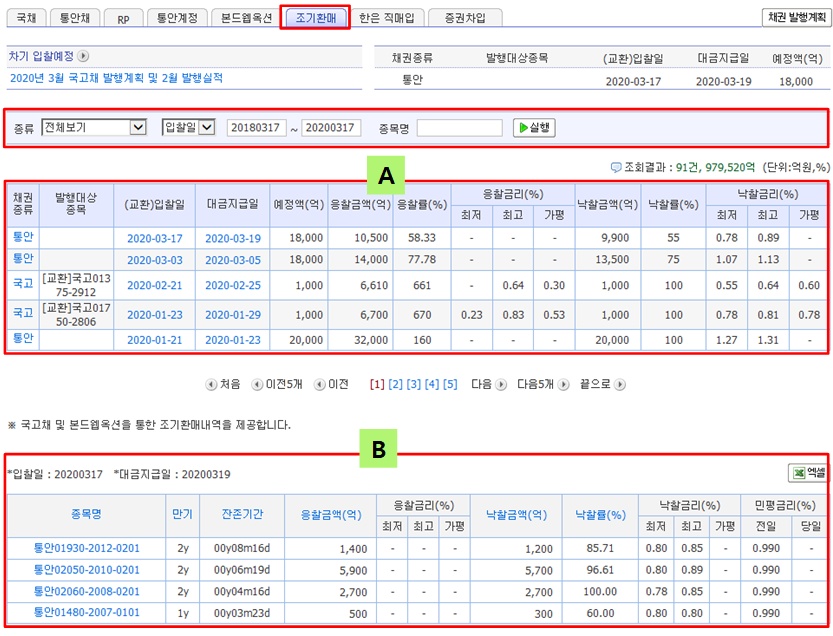The height and width of the screenshot is (636, 833).
Task: Jump back five pages with 이전5개
Action: (x=277, y=384)
